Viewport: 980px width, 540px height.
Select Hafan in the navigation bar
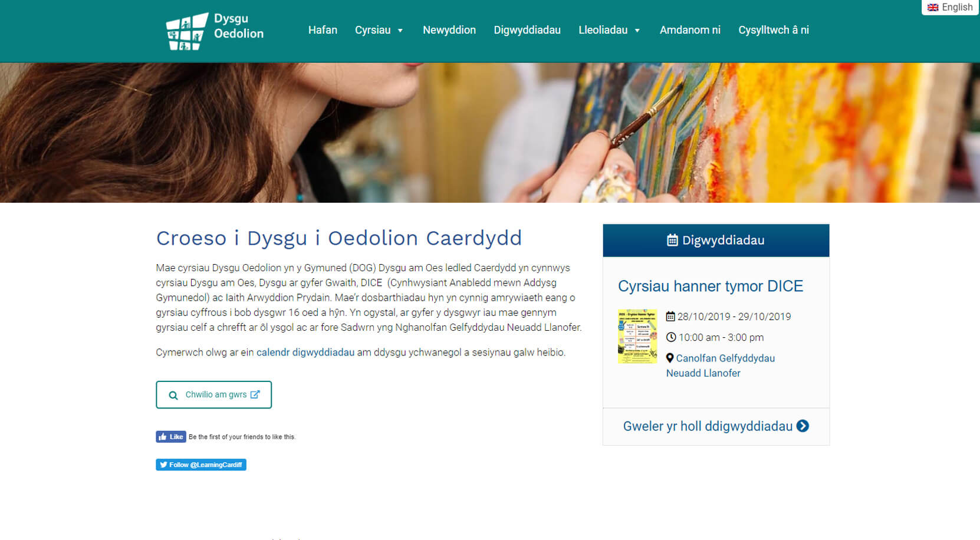(323, 30)
